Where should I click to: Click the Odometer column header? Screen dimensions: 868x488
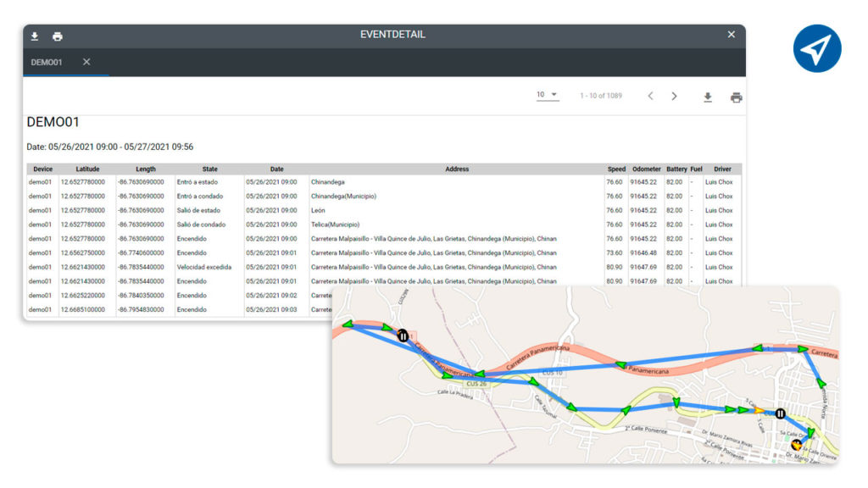click(x=647, y=169)
